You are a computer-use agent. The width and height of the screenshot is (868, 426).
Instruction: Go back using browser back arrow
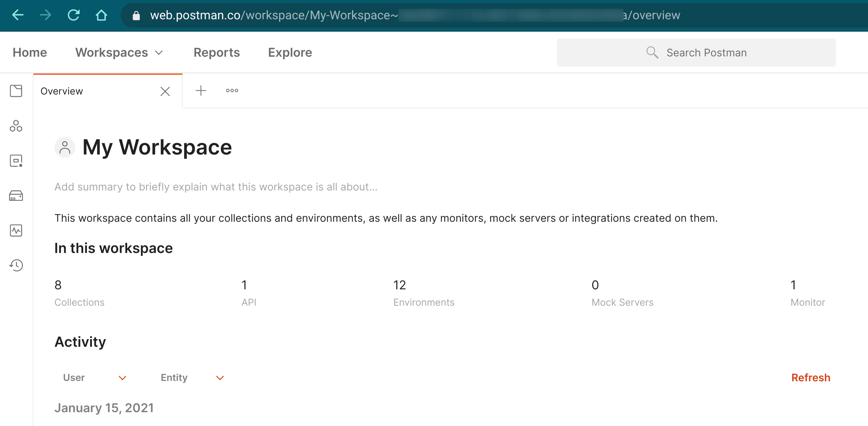(18, 15)
